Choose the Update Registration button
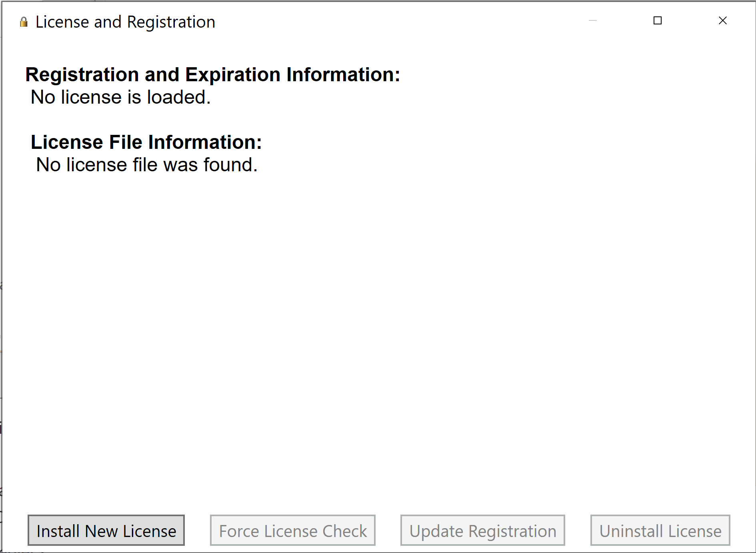This screenshot has width=756, height=553. [482, 530]
